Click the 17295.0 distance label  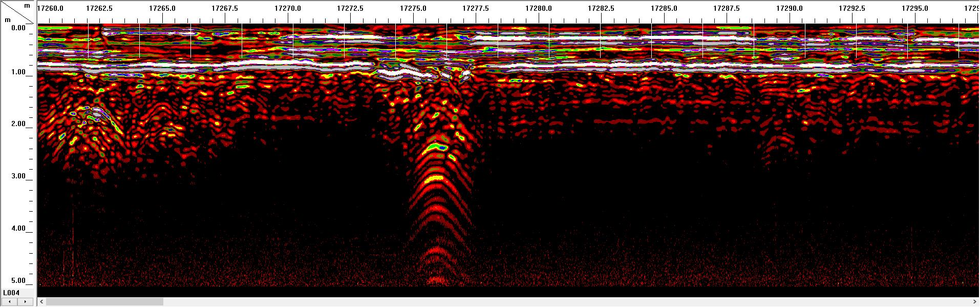click(915, 8)
